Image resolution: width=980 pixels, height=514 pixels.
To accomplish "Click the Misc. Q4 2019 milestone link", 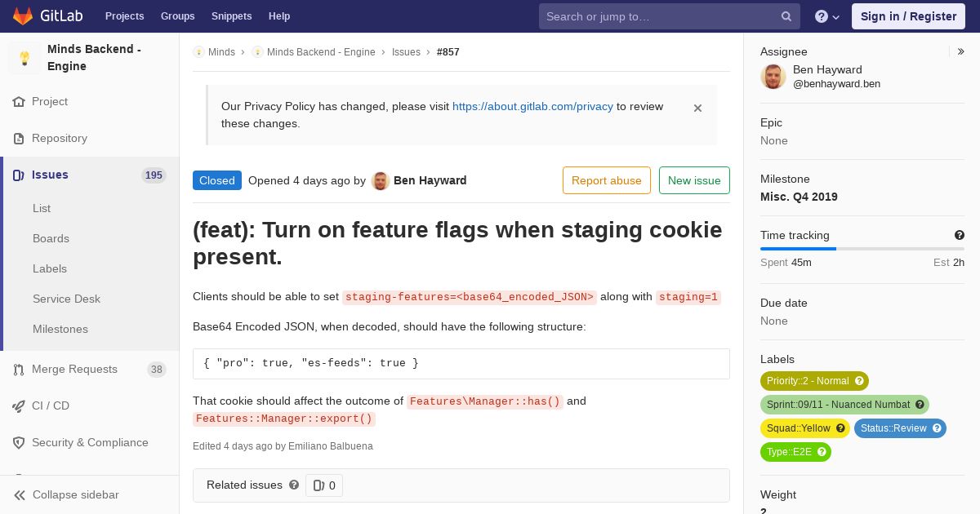I will pyautogui.click(x=799, y=197).
